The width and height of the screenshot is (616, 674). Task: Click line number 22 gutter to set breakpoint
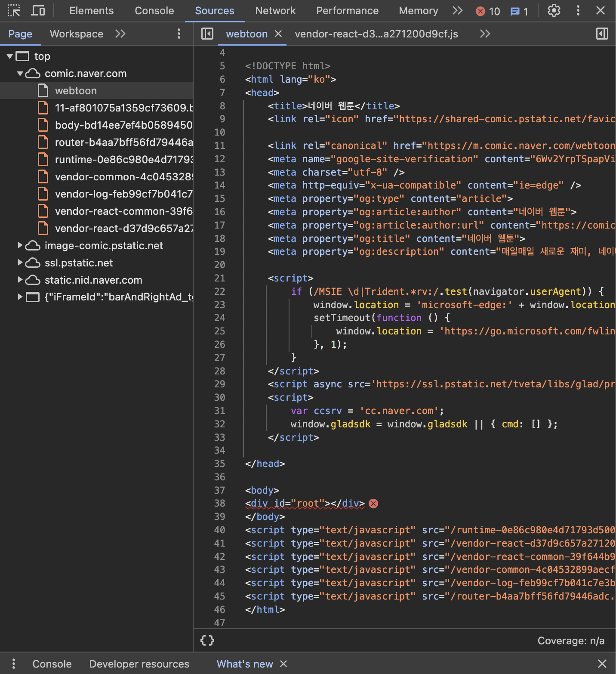(219, 291)
